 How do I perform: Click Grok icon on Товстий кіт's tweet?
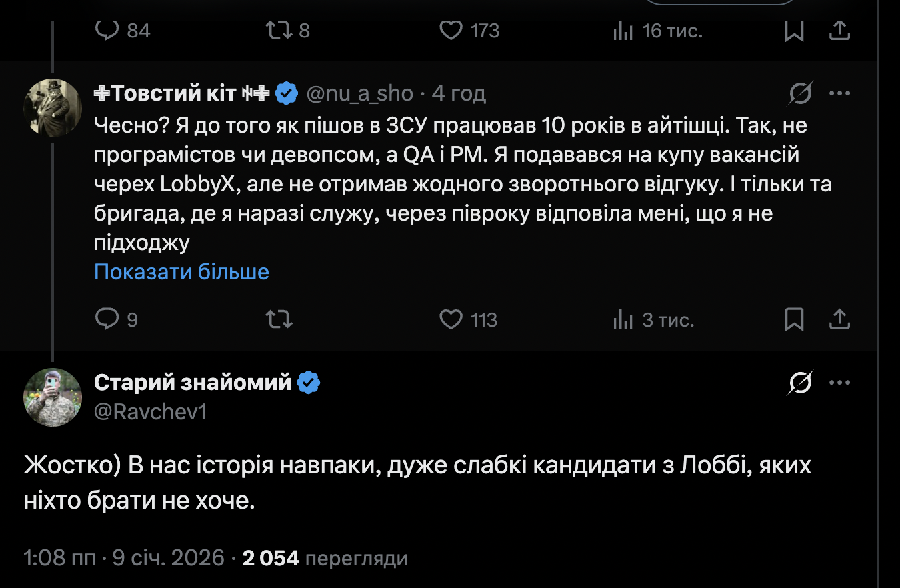pyautogui.click(x=800, y=94)
